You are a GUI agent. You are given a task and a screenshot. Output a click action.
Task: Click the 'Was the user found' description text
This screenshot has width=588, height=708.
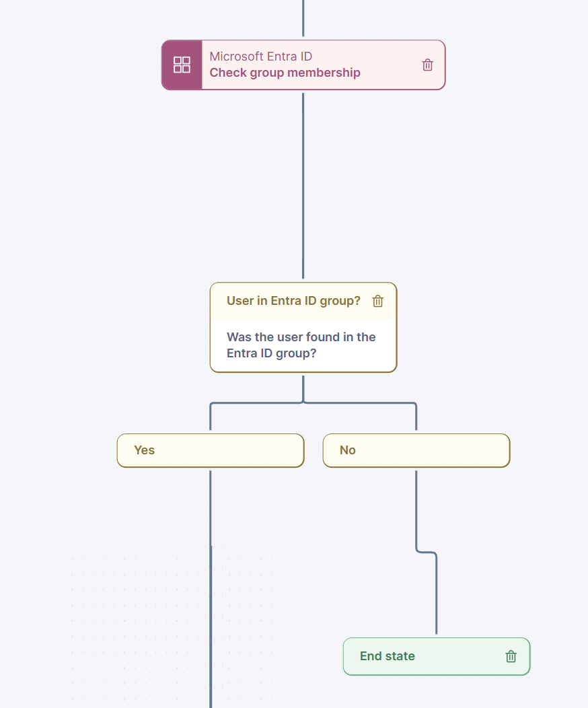point(301,345)
